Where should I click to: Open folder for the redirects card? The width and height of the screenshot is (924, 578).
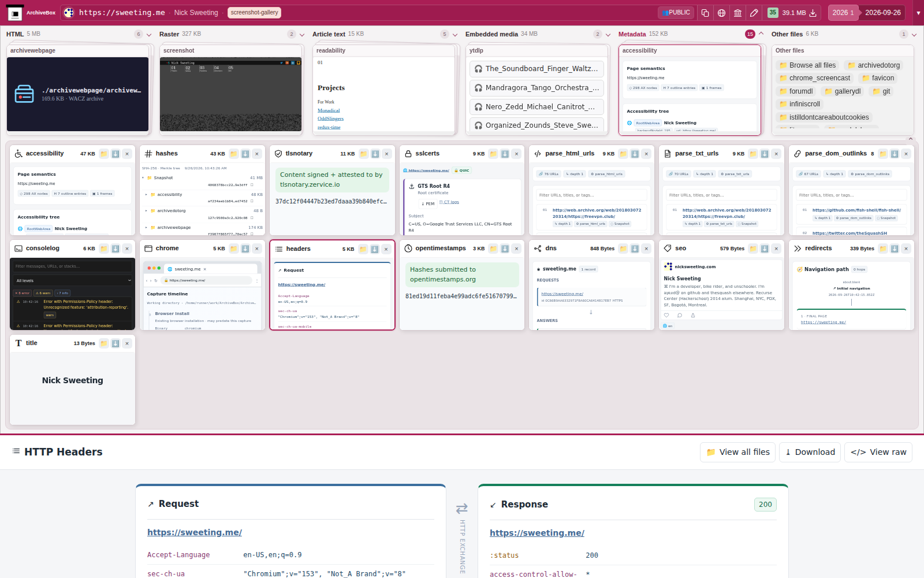pyautogui.click(x=883, y=249)
